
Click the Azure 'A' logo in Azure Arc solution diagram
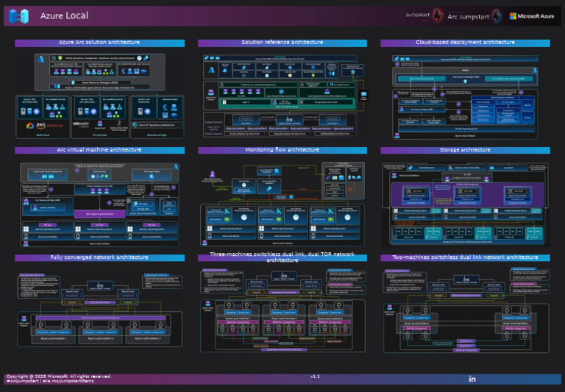click(40, 59)
